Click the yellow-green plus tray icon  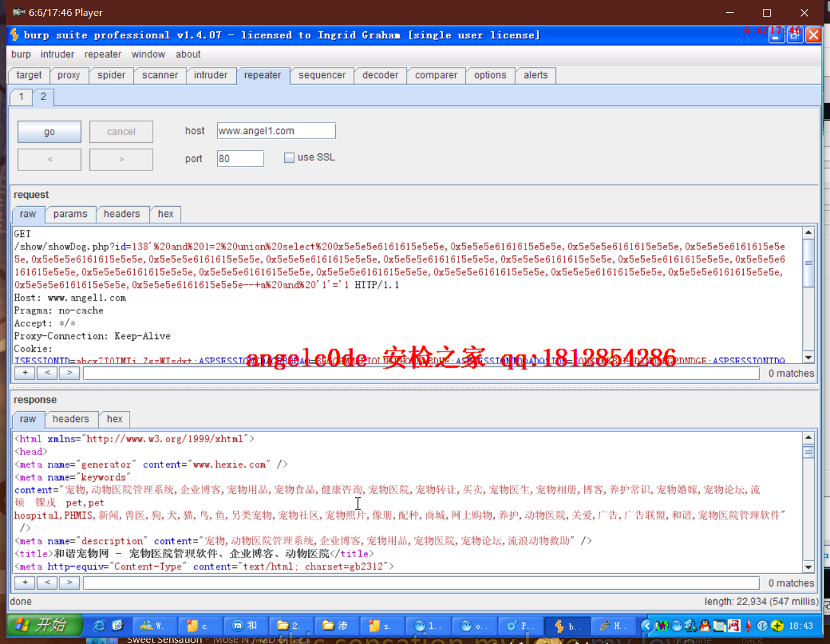(777, 625)
